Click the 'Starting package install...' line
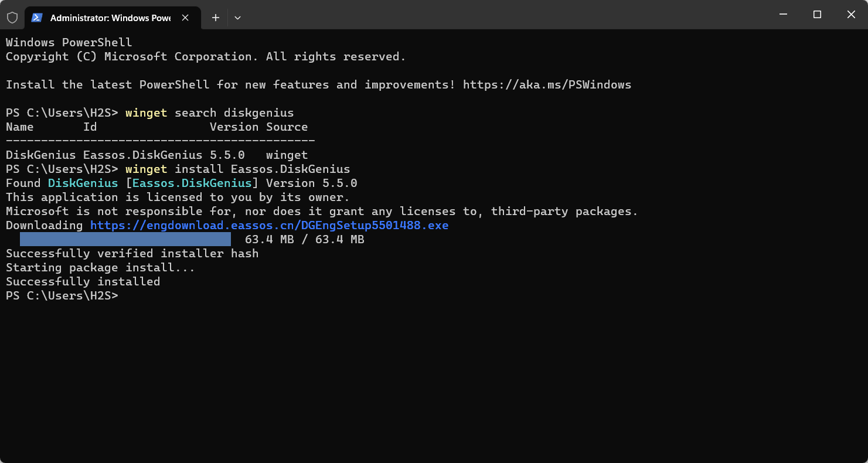Viewport: 868px width, 463px height. click(x=100, y=268)
